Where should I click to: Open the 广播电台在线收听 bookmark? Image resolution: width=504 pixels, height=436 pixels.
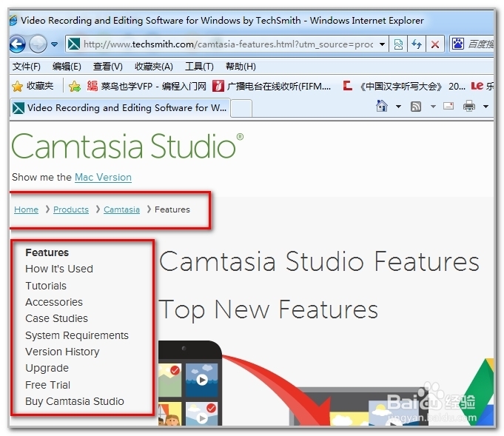click(x=272, y=86)
